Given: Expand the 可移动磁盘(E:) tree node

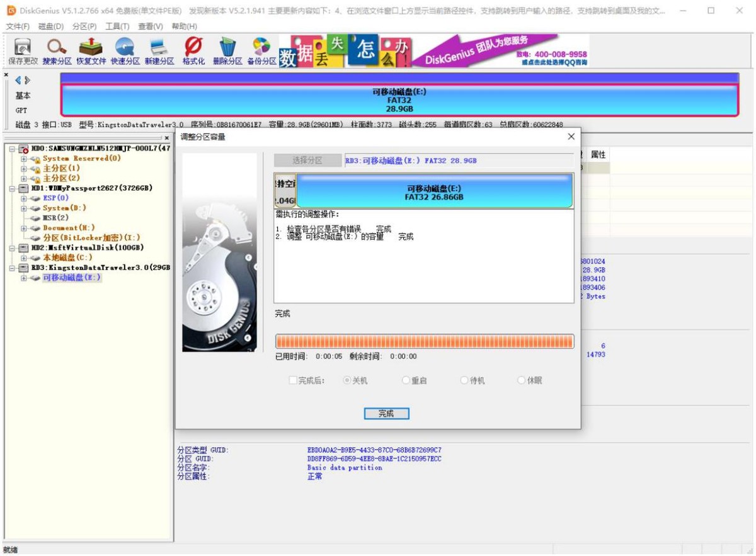Looking at the screenshot, I should [x=24, y=278].
